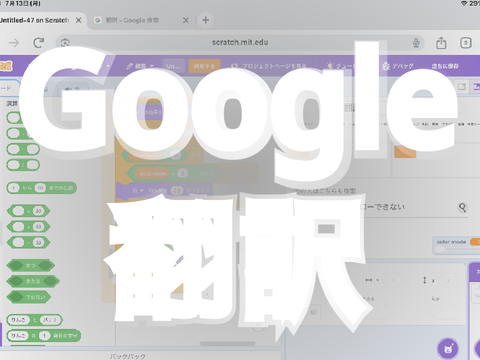Open the page settings icon in address bar
This screenshot has height=360, width=480.
[x=65, y=43]
